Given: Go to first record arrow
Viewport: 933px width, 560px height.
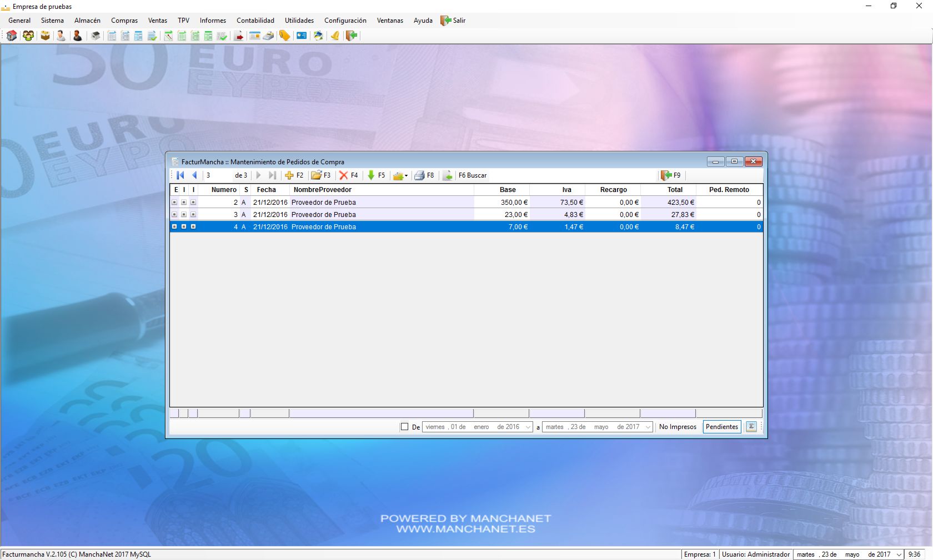Looking at the screenshot, I should tap(180, 175).
